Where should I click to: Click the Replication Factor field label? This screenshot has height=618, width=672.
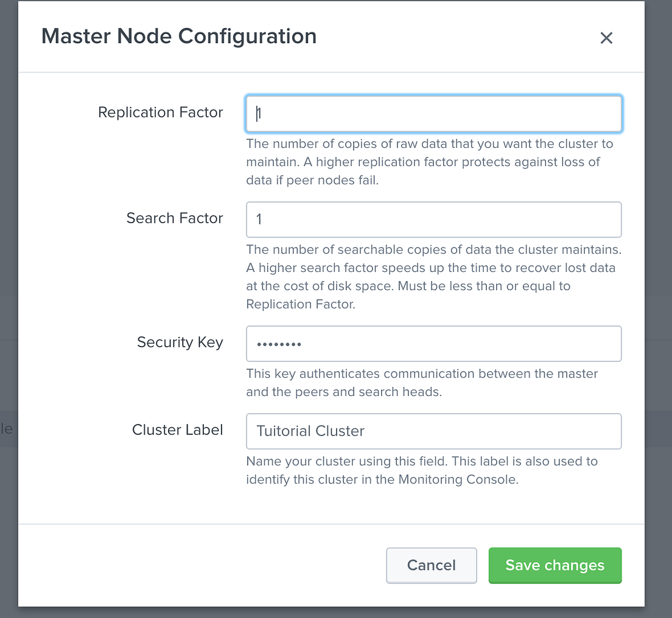(160, 113)
